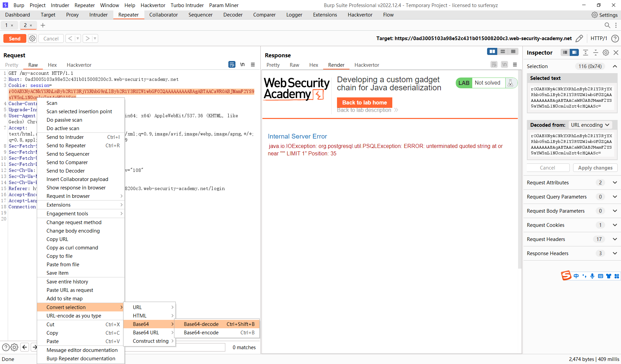Screen dimensions: 621x364
Task: Click previous search match arrow
Action: pos(25,347)
